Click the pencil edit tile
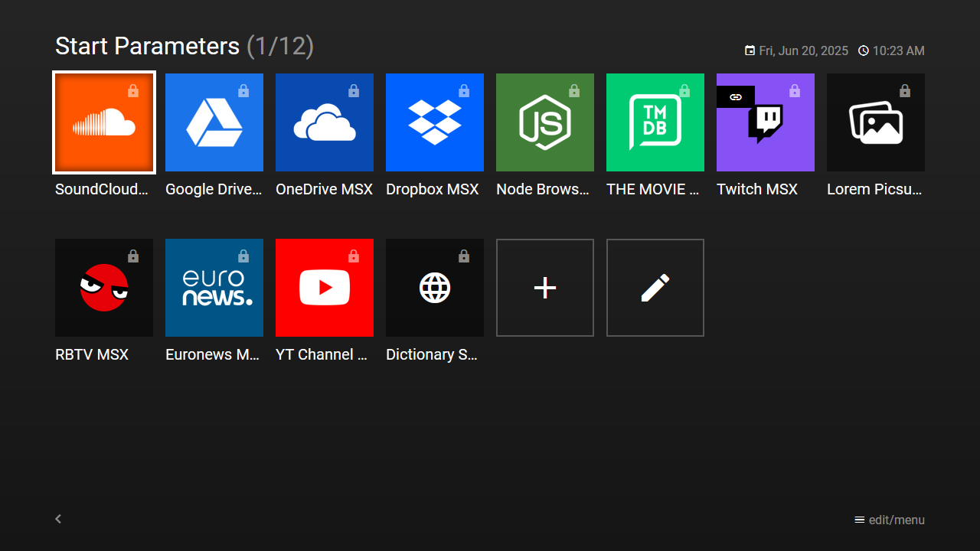 [655, 288]
